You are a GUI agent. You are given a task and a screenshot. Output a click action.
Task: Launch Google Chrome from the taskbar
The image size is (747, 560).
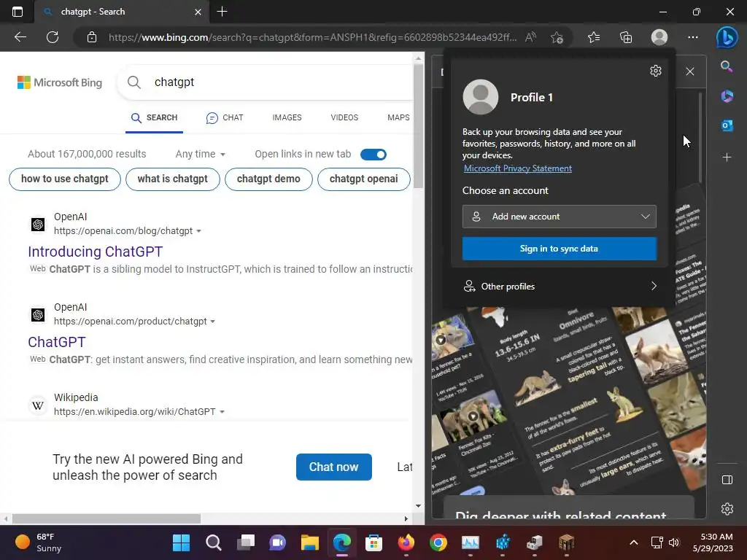coord(438,542)
